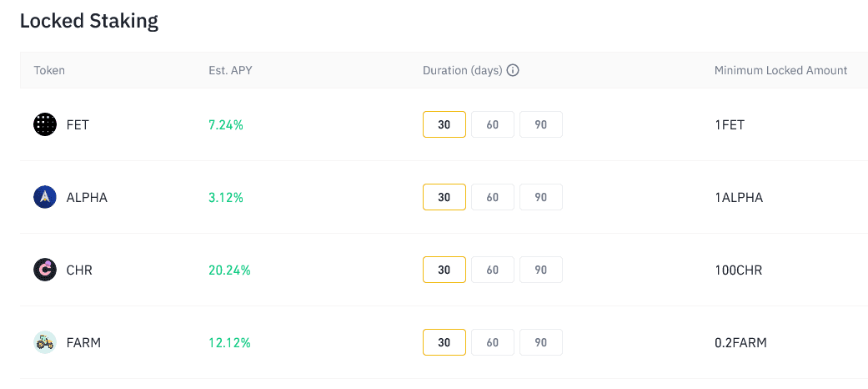Click the Est. APY column header
This screenshot has height=389, width=868.
click(x=230, y=70)
